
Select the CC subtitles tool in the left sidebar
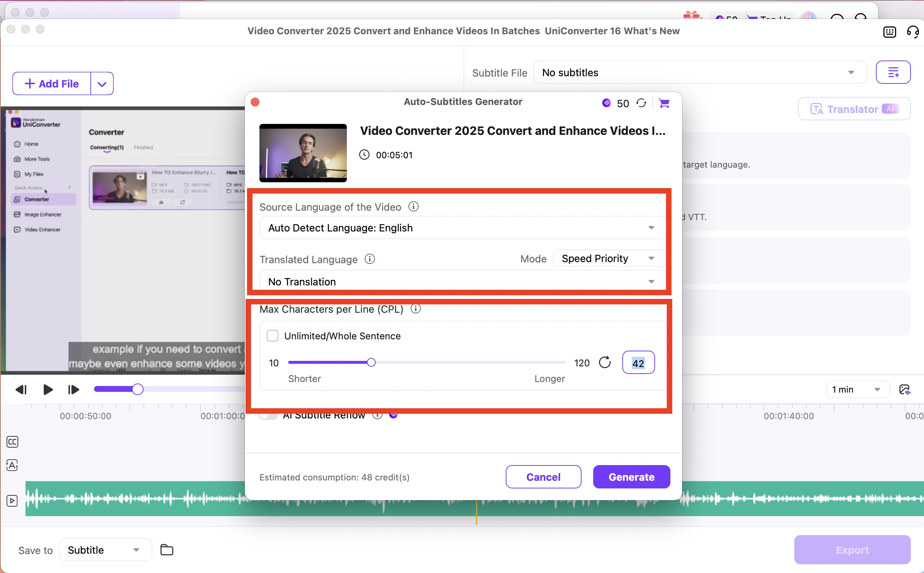(x=12, y=441)
